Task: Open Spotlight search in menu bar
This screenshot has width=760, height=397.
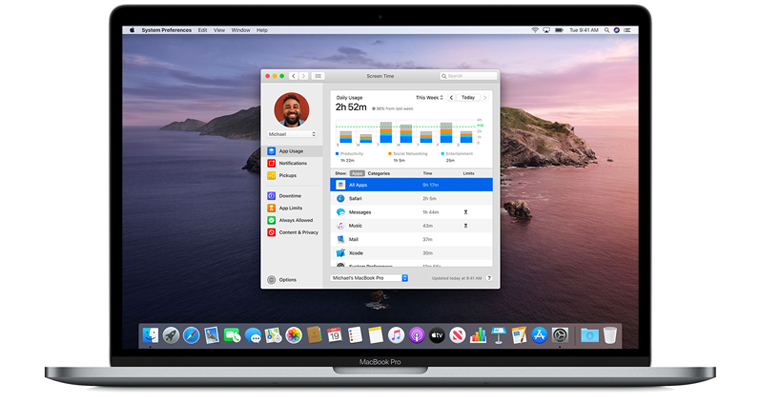Action: 606,30
